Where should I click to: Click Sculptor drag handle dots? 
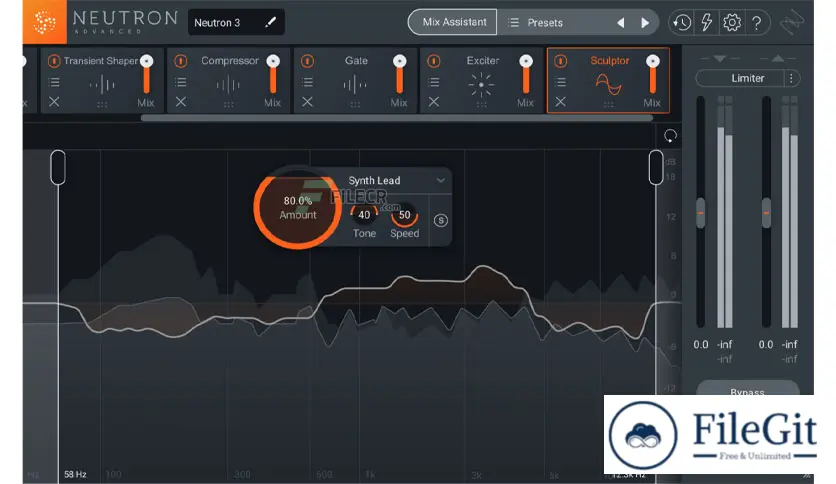pos(608,105)
